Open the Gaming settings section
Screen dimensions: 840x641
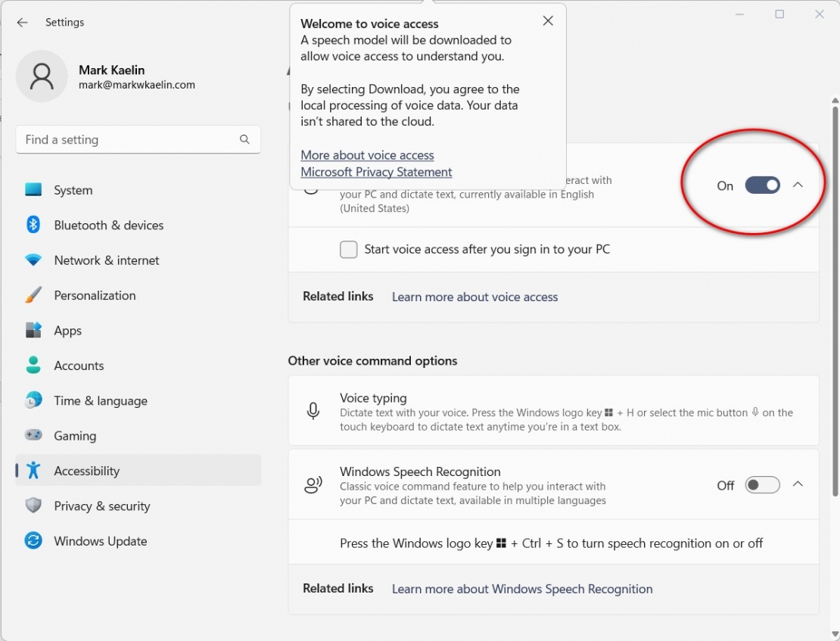pyautogui.click(x=74, y=436)
